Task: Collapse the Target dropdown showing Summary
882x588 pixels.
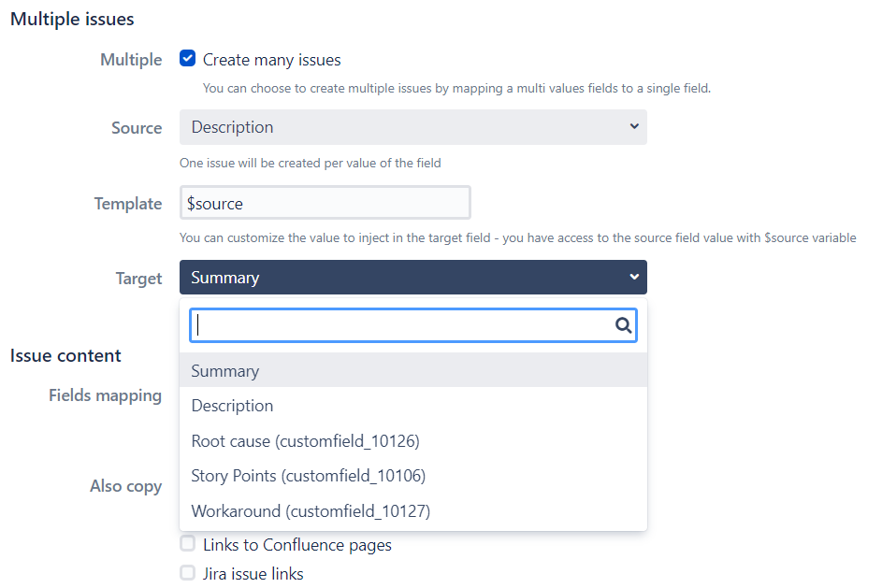Action: pyautogui.click(x=412, y=278)
